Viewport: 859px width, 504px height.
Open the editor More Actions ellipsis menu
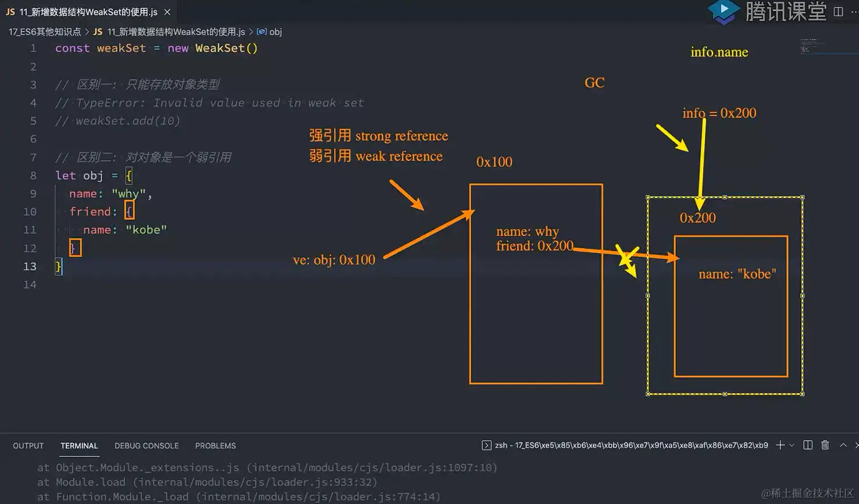[x=855, y=12]
